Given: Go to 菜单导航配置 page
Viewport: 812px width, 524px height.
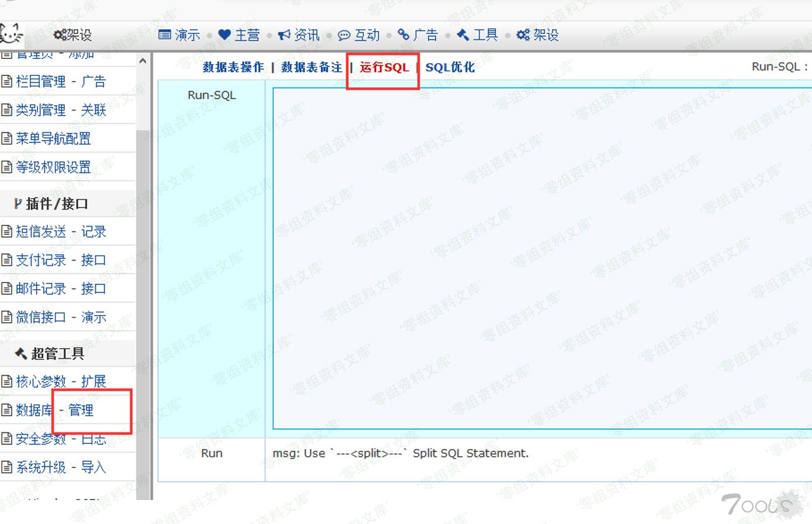Looking at the screenshot, I should click(53, 138).
